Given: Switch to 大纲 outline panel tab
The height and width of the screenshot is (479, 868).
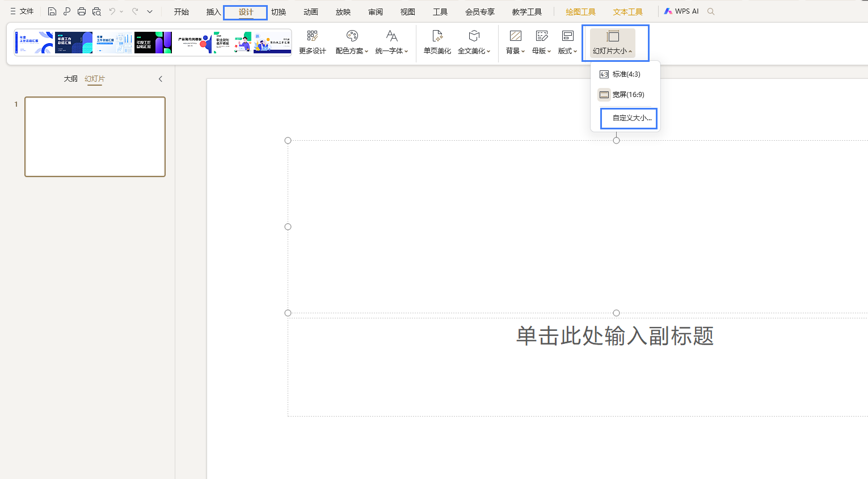Looking at the screenshot, I should click(71, 79).
